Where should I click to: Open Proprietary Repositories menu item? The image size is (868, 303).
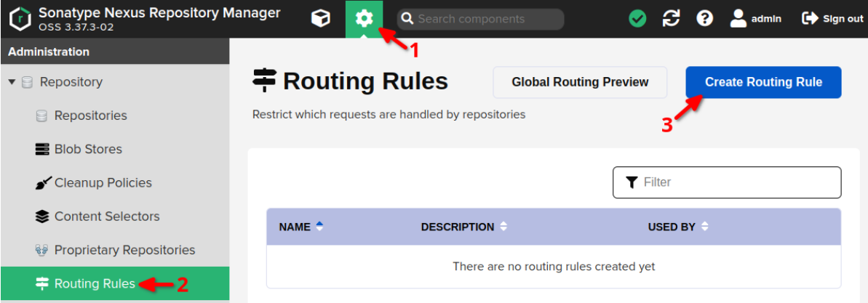(124, 250)
